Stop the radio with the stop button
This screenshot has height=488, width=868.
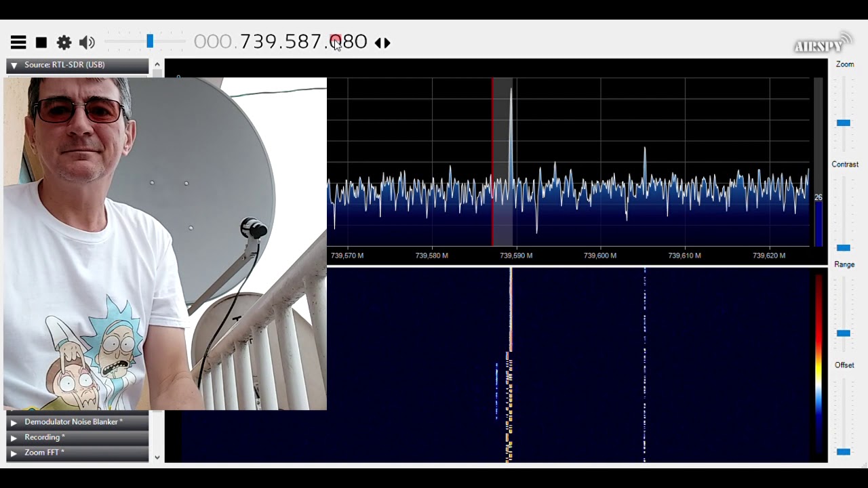tap(41, 43)
